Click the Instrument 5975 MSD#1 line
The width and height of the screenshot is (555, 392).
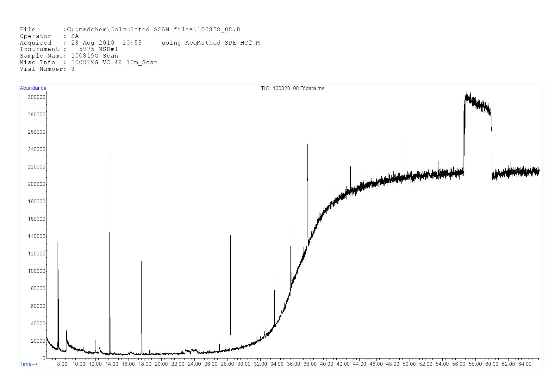(69, 49)
